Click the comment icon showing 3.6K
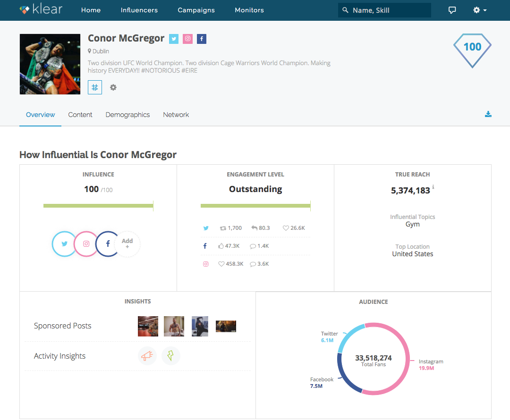The width and height of the screenshot is (510, 420). [253, 264]
